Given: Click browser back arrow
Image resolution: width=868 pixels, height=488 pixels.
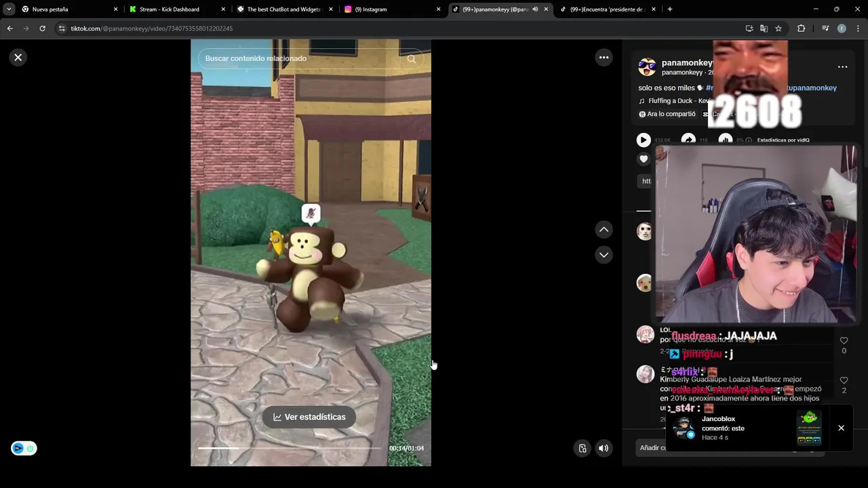Looking at the screenshot, I should (x=10, y=28).
